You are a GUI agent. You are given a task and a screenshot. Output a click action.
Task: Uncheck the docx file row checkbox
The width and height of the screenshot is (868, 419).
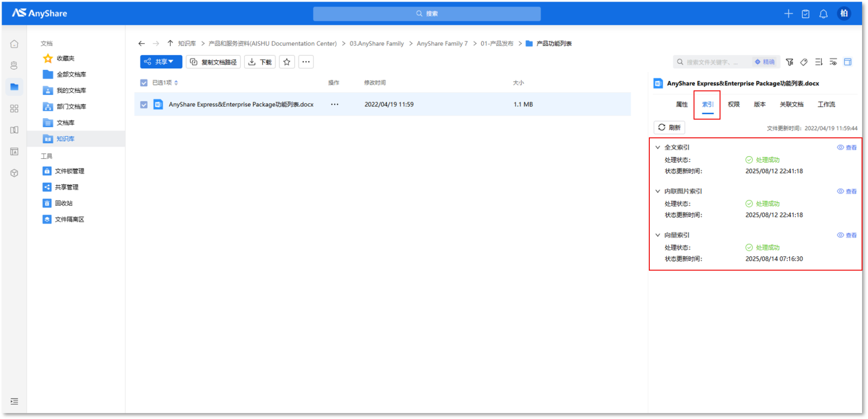(x=144, y=105)
